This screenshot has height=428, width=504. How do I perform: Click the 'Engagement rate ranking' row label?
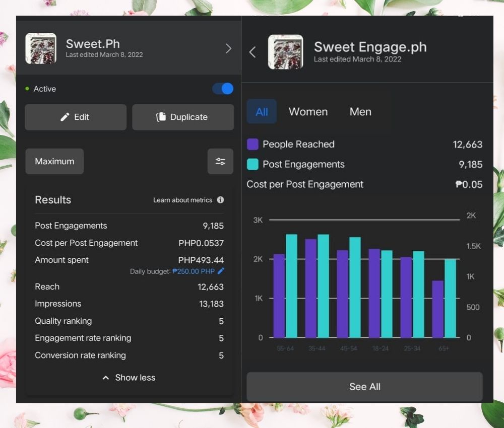(x=83, y=338)
